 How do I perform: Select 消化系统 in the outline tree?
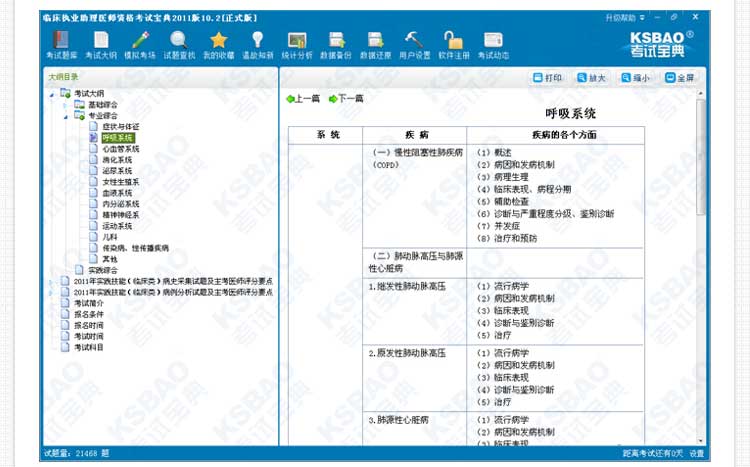[117, 159]
